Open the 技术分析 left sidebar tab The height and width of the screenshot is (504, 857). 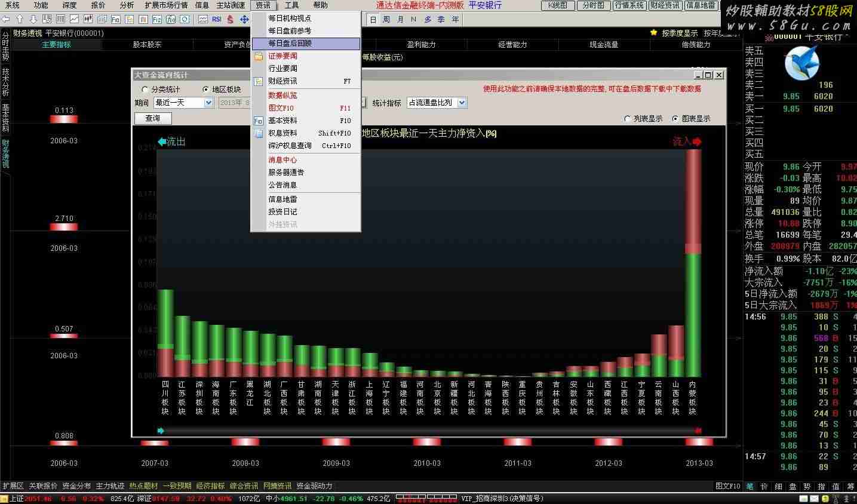click(5, 82)
